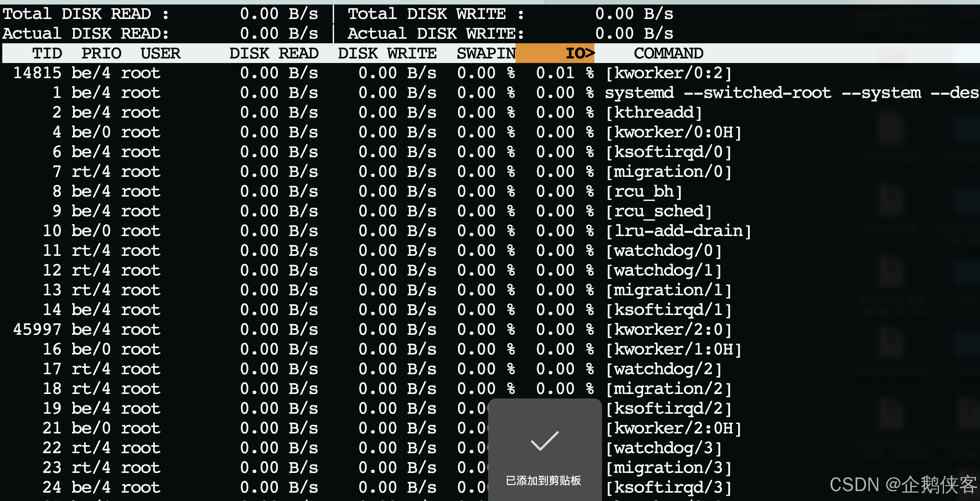Select the [ksoftirqd/1] process

pyautogui.click(x=668, y=310)
